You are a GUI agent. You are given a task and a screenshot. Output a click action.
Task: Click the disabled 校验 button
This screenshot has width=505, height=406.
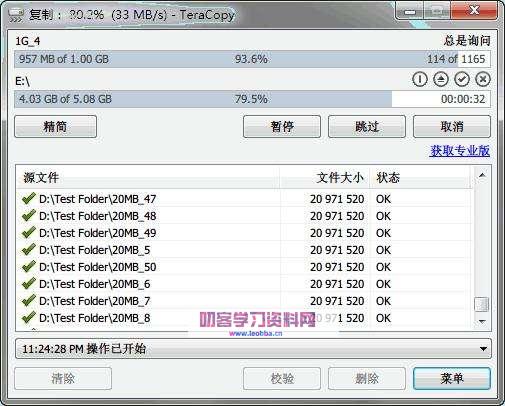point(282,379)
